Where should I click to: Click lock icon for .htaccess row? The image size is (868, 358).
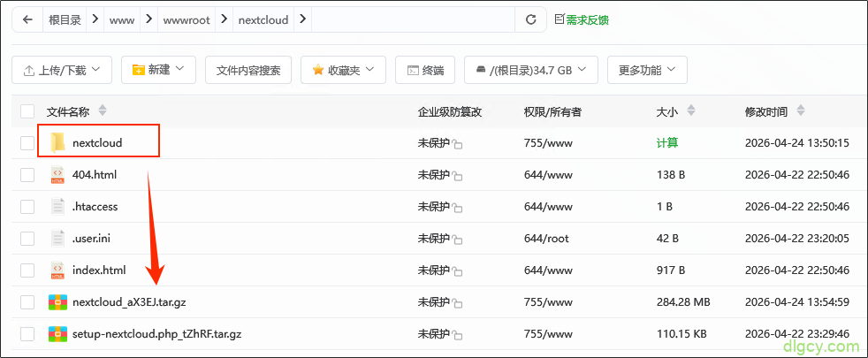457,208
